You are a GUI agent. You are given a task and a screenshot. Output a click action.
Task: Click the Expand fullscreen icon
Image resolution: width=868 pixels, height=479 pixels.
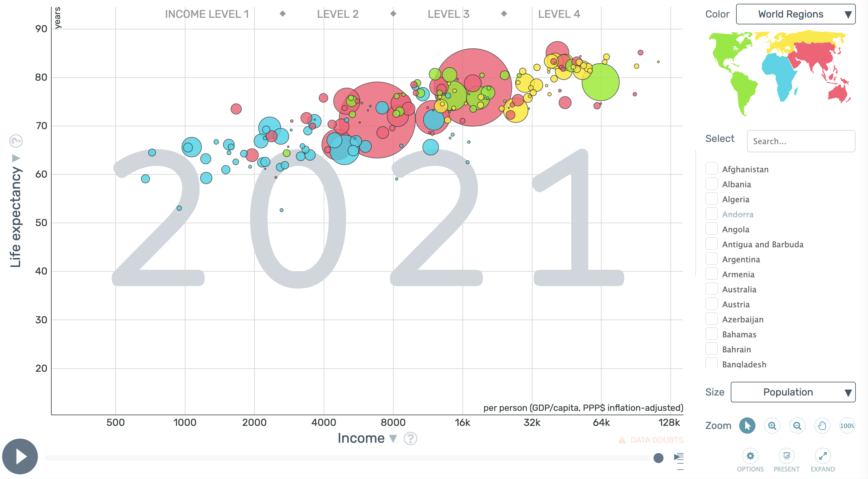pos(823,456)
